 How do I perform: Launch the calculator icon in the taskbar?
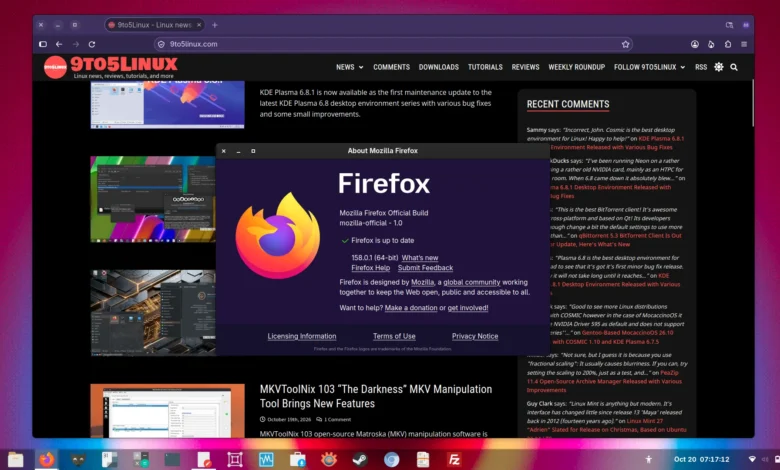(141, 460)
